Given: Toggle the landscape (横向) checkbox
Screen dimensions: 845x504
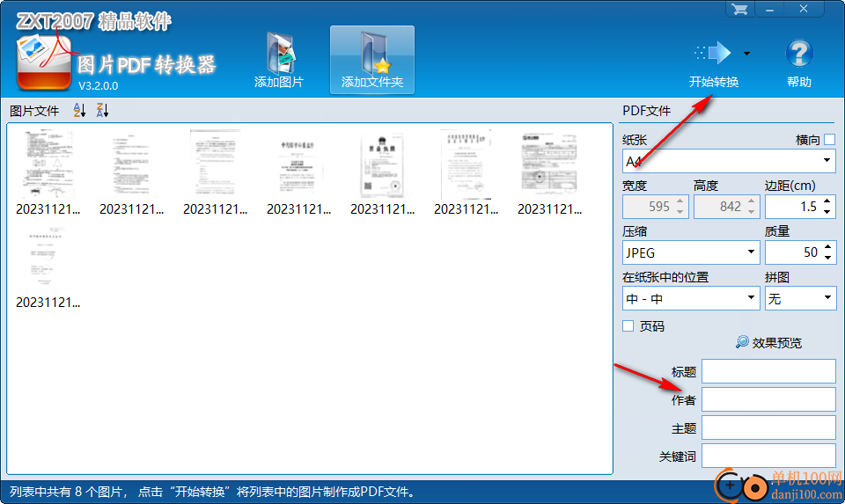Looking at the screenshot, I should coord(830,140).
